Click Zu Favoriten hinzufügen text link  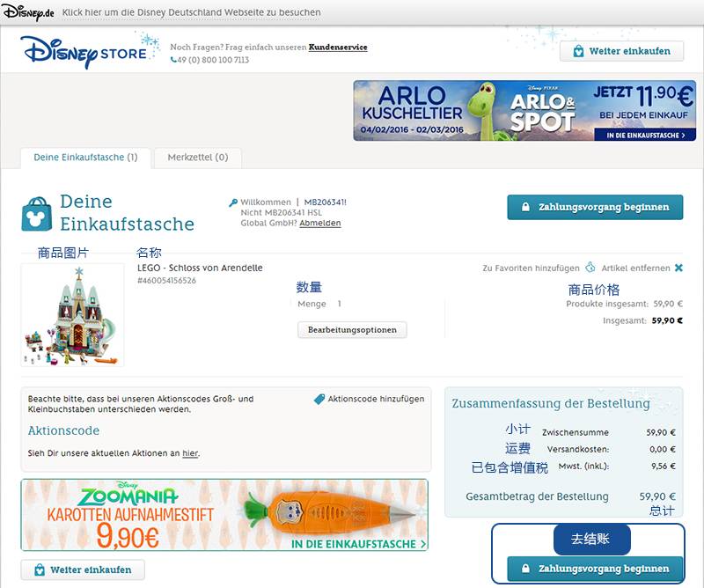point(532,268)
